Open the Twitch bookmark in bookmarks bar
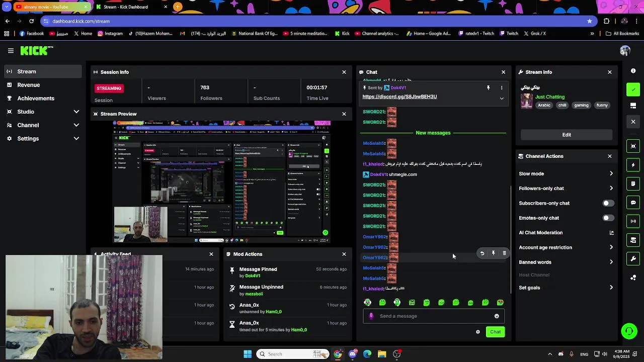Screen dimensions: 644x362 [x=508, y=34]
